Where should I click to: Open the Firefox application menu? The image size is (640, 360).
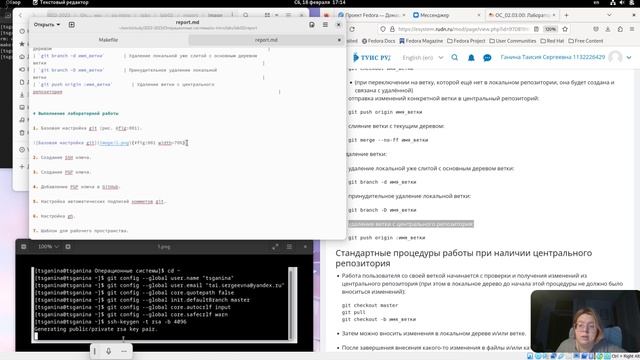click(x=632, y=29)
